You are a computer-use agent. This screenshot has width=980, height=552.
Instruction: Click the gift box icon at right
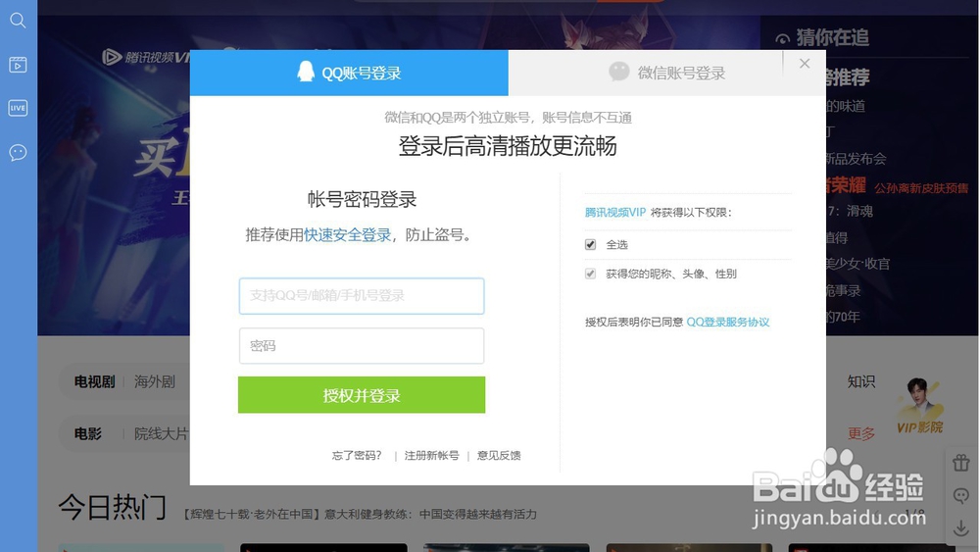960,463
